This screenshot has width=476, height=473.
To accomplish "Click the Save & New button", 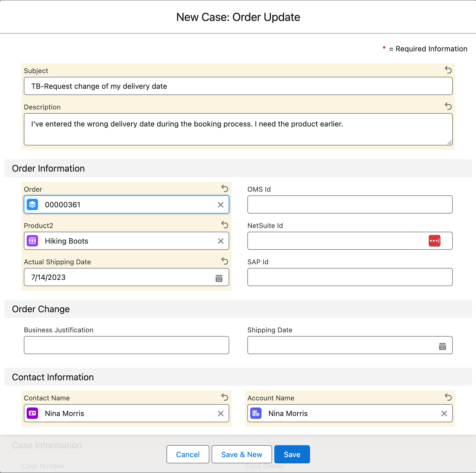I will pos(242,454).
